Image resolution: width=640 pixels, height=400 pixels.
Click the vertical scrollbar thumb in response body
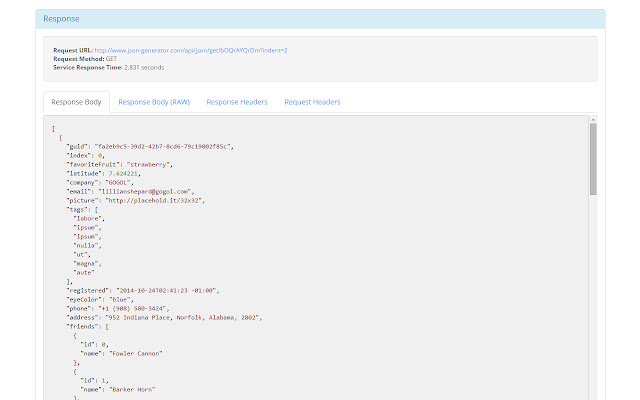tap(593, 160)
